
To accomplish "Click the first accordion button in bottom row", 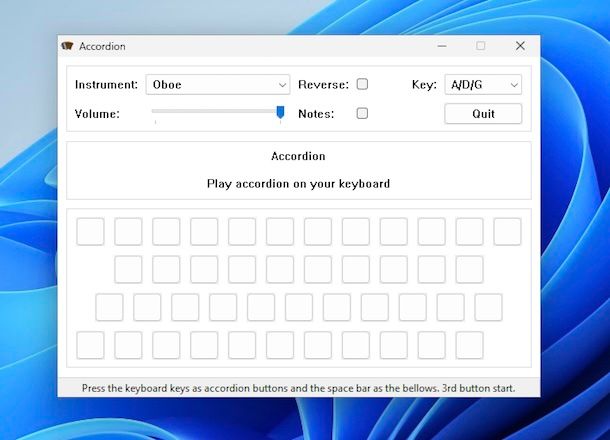I will coord(90,345).
